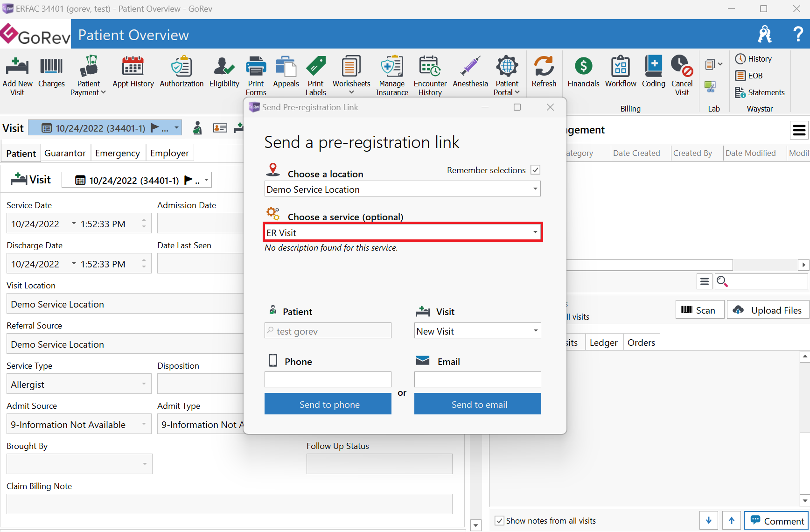Click Upload Files button
The width and height of the screenshot is (810, 532).
(768, 310)
